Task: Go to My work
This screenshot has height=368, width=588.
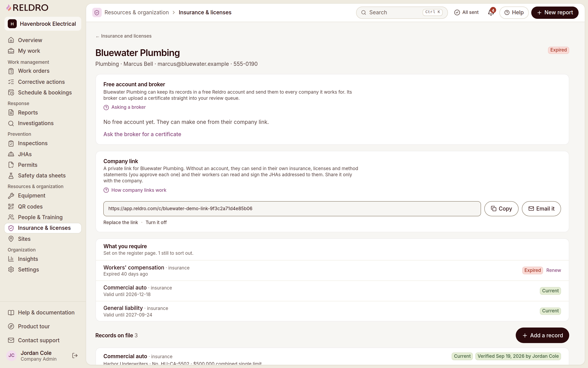Action: click(x=43, y=51)
